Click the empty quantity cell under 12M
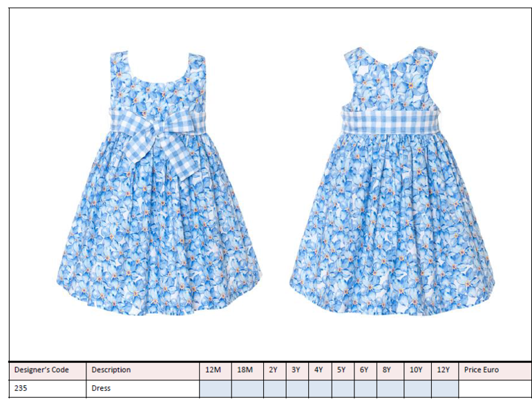The width and height of the screenshot is (532, 399). 215,389
